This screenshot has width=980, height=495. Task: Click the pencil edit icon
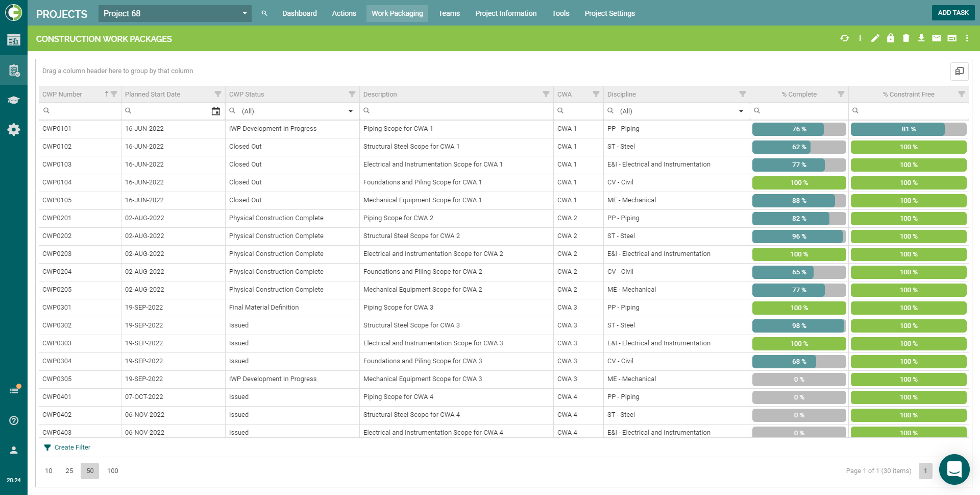875,38
